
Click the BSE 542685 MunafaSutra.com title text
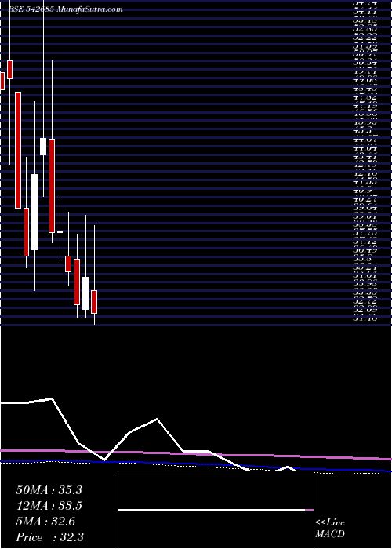pyautogui.click(x=65, y=9)
